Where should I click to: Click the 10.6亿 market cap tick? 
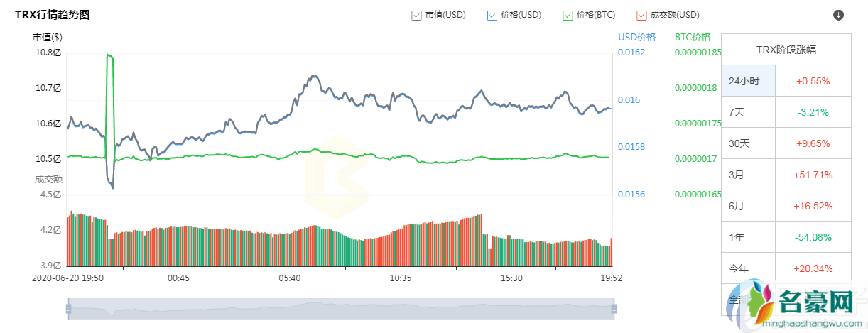tap(48, 124)
